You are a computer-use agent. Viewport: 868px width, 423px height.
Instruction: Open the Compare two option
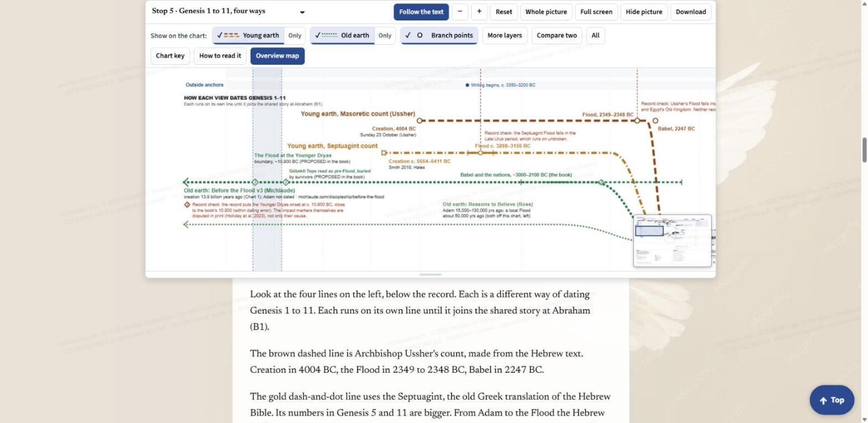tap(557, 35)
